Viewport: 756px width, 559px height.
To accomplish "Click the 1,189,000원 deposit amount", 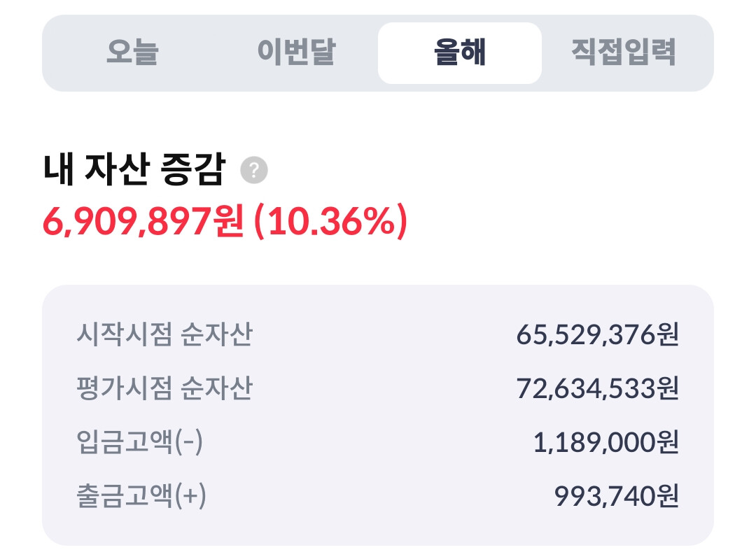I will [606, 443].
